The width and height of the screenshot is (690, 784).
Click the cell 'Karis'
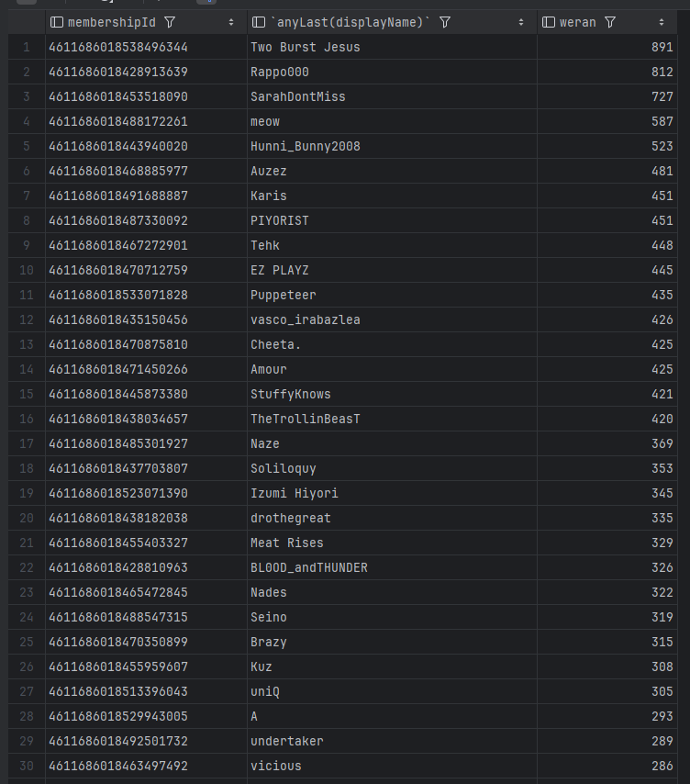(x=392, y=196)
